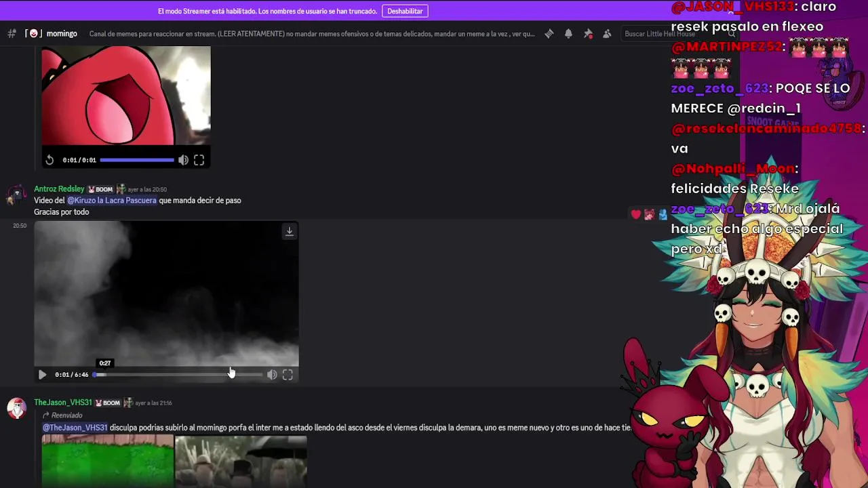Click BOOM role tag next to Antroz Redsley
868x488 pixels.
coord(100,189)
